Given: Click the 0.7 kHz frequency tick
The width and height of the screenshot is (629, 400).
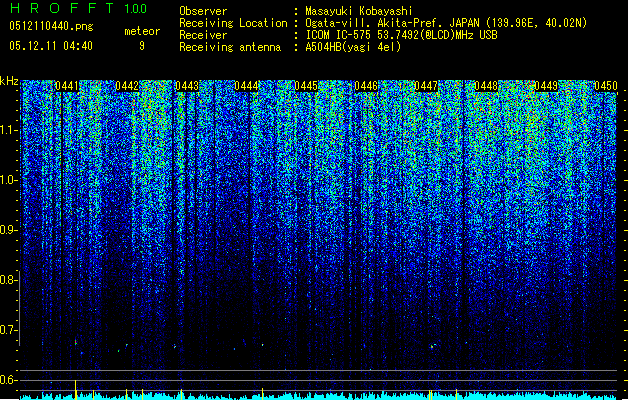Looking at the screenshot, I should (9, 330).
